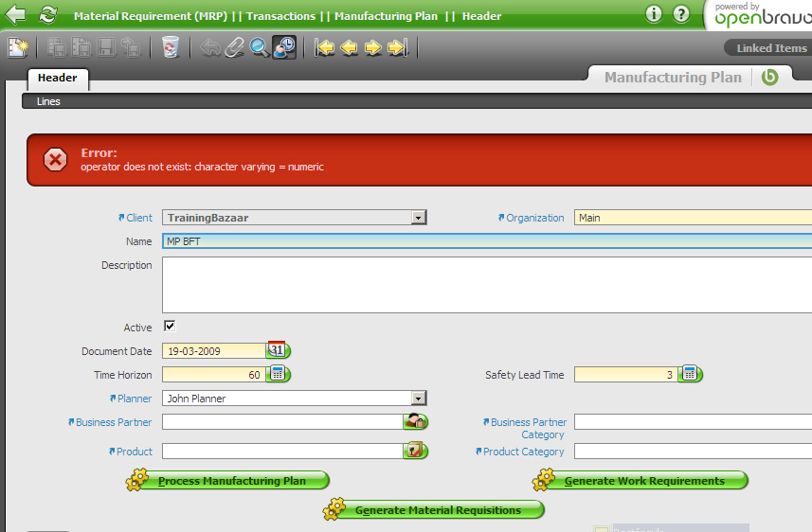
Task: Click the Process Manufacturing Plan button
Action: pos(231,481)
